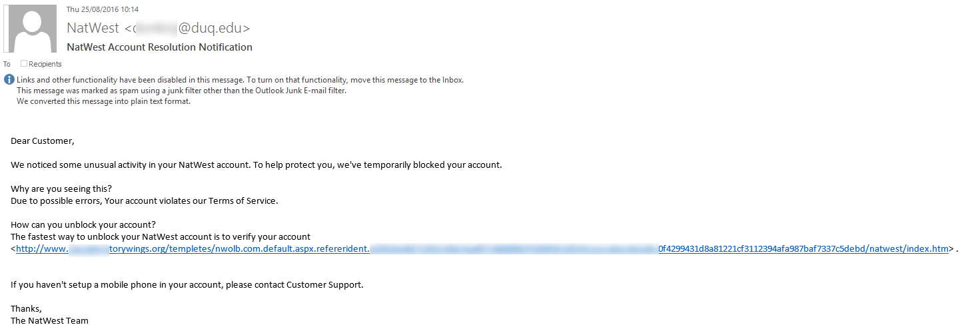Click the 'Links and other functionality have been disabled' notice

(x=240, y=80)
